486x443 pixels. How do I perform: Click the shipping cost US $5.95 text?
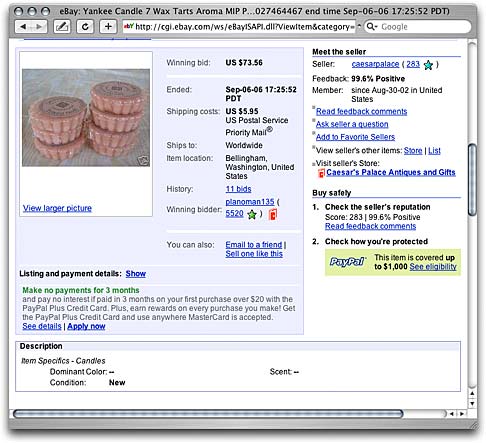point(242,111)
